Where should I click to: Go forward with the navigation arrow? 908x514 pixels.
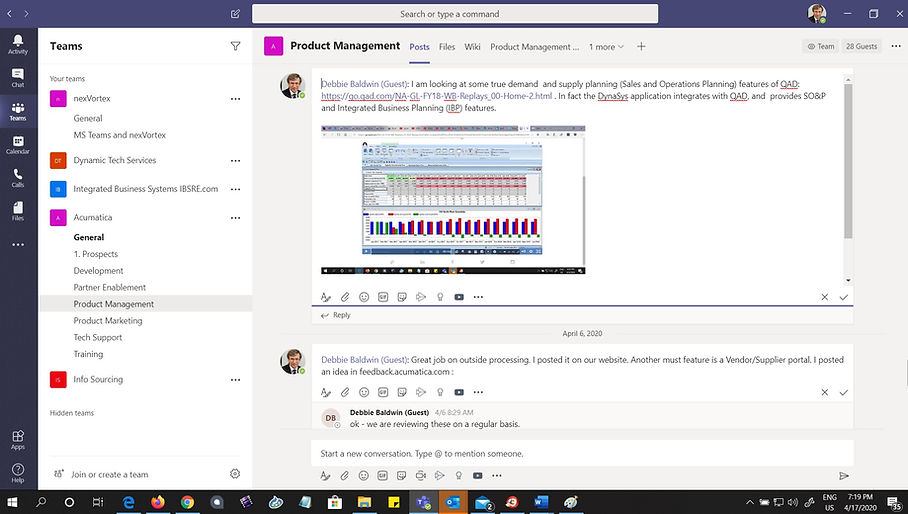26,13
